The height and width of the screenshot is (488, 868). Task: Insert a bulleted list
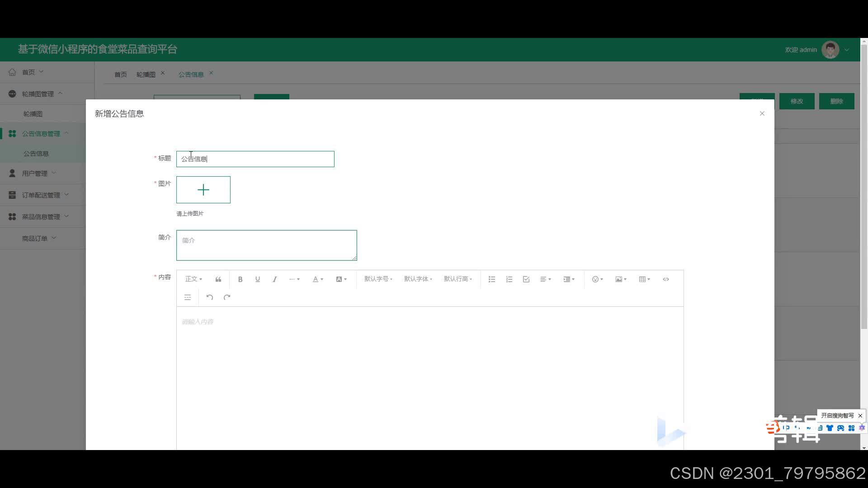492,279
